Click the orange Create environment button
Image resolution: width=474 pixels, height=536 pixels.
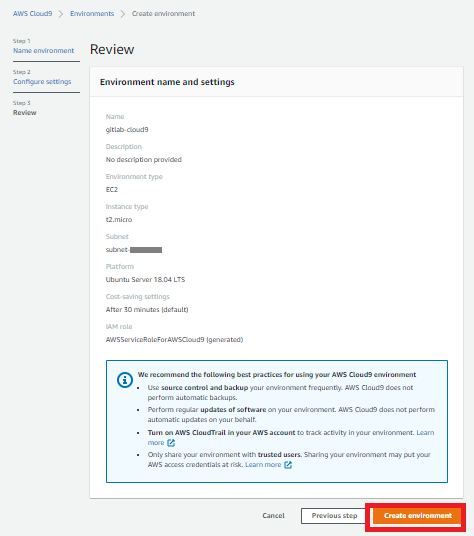point(417,515)
